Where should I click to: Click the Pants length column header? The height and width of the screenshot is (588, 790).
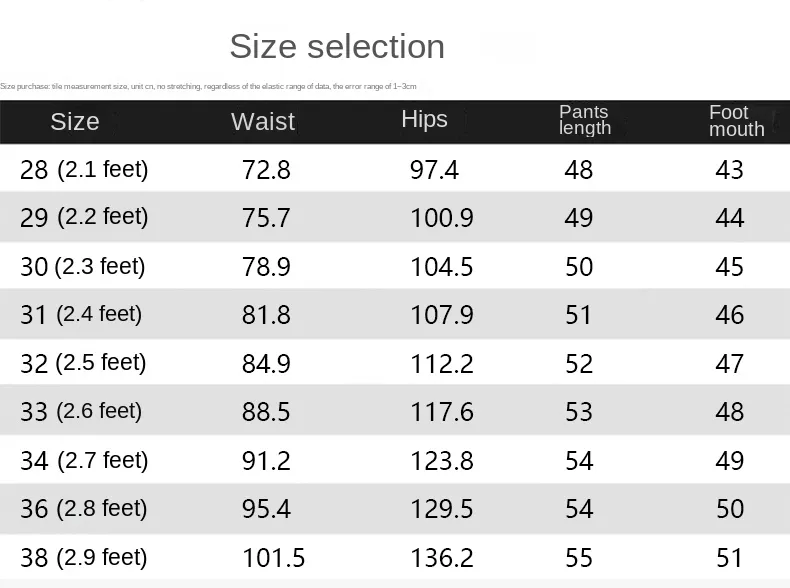(x=585, y=120)
